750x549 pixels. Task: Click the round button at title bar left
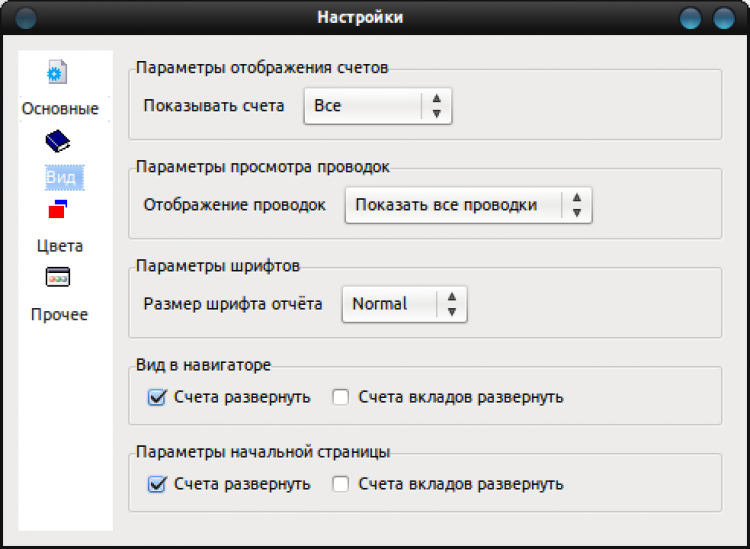26,17
